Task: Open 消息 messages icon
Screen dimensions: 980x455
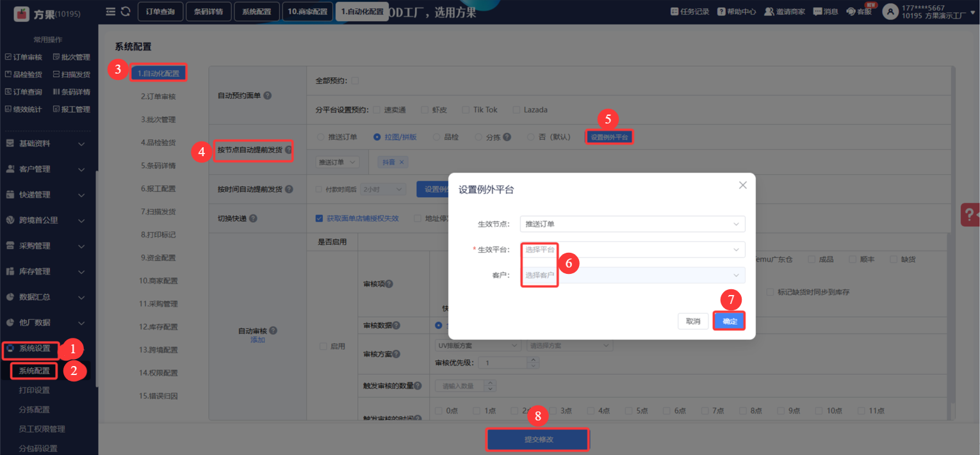Action: 817,12
